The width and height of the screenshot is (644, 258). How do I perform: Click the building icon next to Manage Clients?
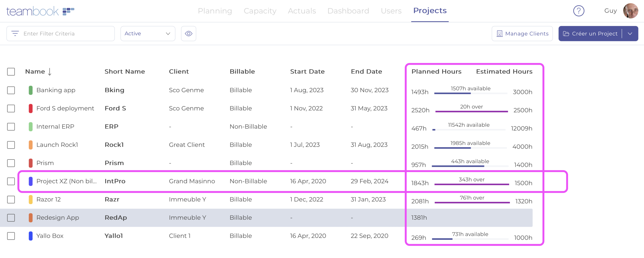tap(499, 34)
